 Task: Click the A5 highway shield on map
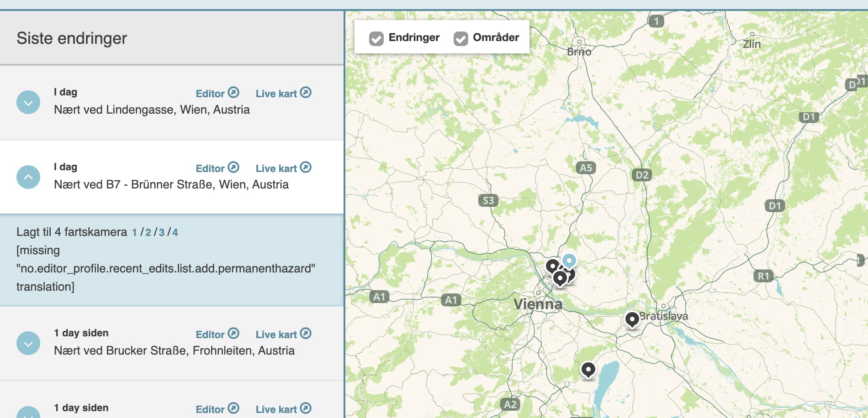click(586, 167)
